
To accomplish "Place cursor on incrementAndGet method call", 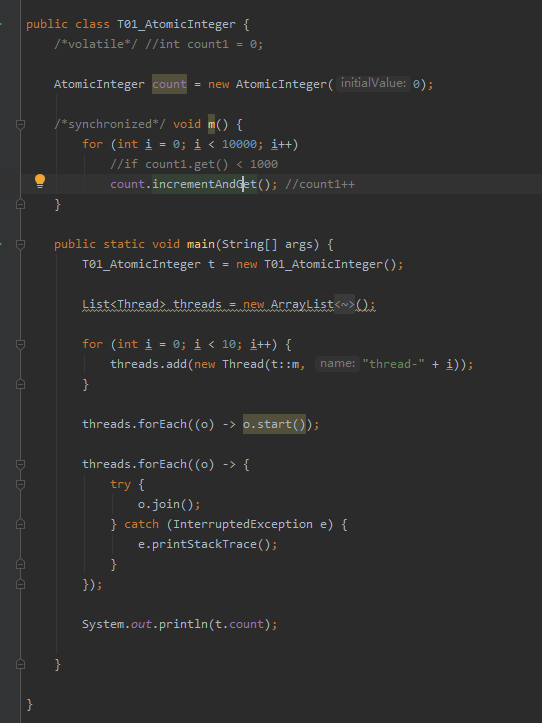I will 204,184.
